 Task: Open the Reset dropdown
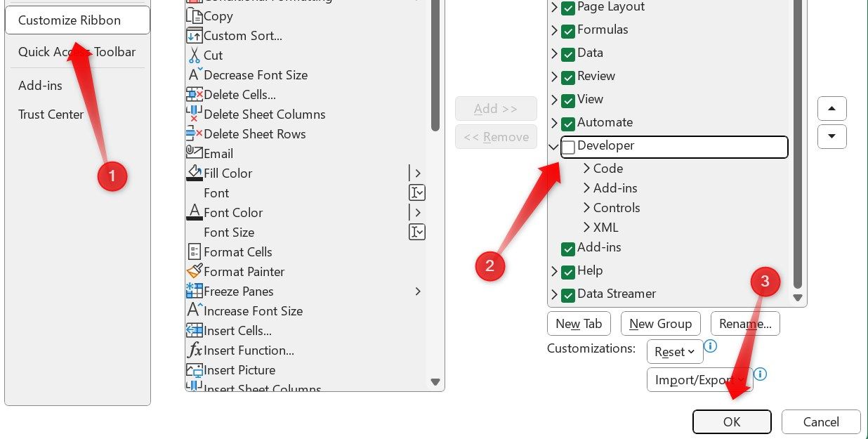point(675,352)
